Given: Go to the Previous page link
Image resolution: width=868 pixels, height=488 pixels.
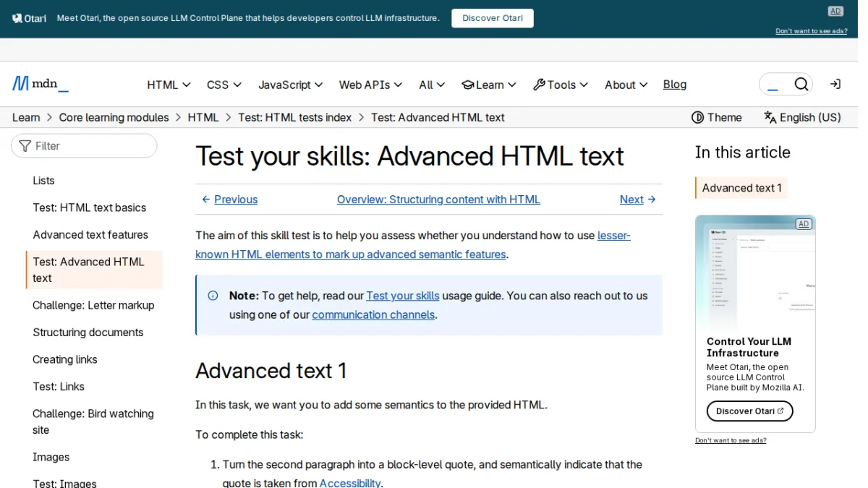Looking at the screenshot, I should [x=229, y=200].
